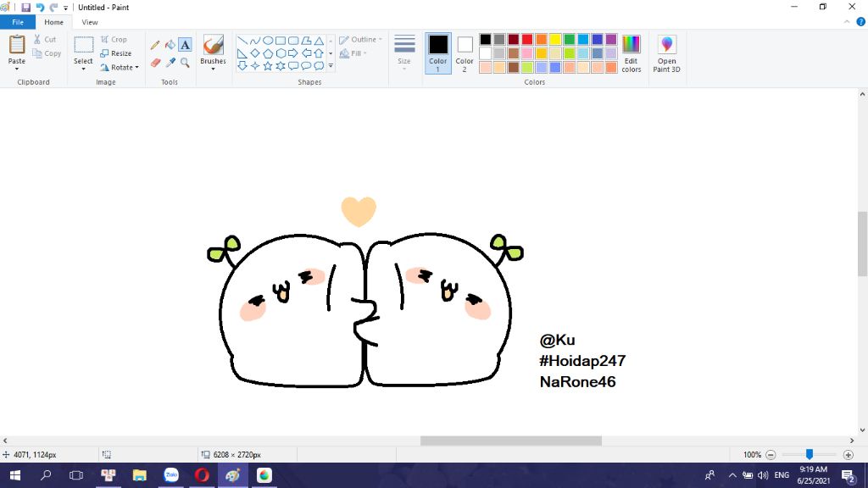Expand the Paste dropdown arrow
The width and height of the screenshot is (868, 488).
tap(17, 69)
